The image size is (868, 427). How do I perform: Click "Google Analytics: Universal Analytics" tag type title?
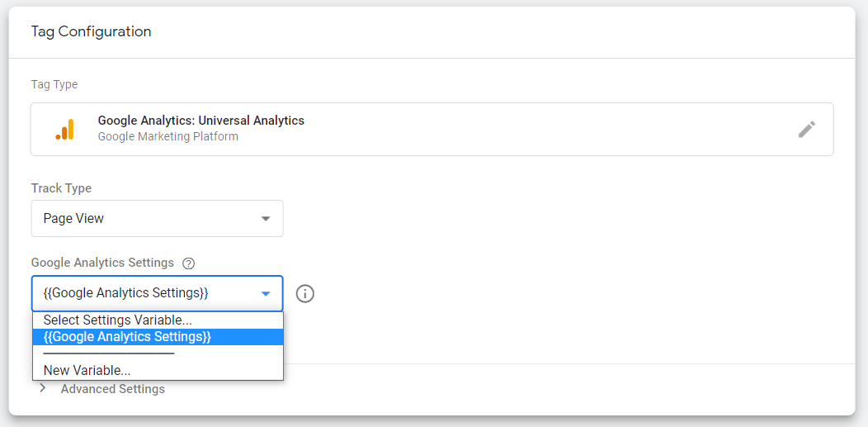[x=201, y=121]
